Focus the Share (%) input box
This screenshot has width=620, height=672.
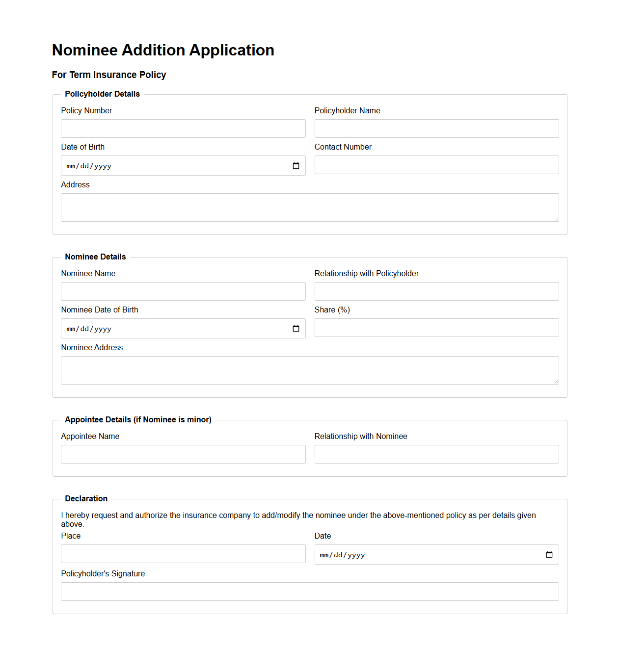coord(436,327)
